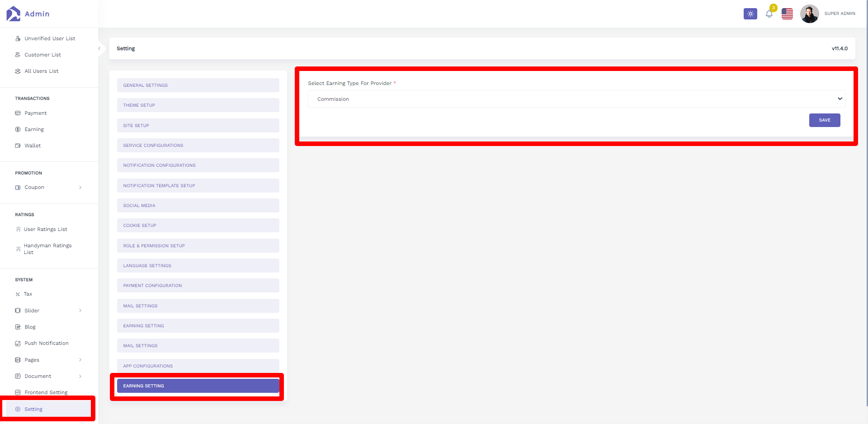Click the Save button
The width and height of the screenshot is (868, 424).
tap(825, 120)
